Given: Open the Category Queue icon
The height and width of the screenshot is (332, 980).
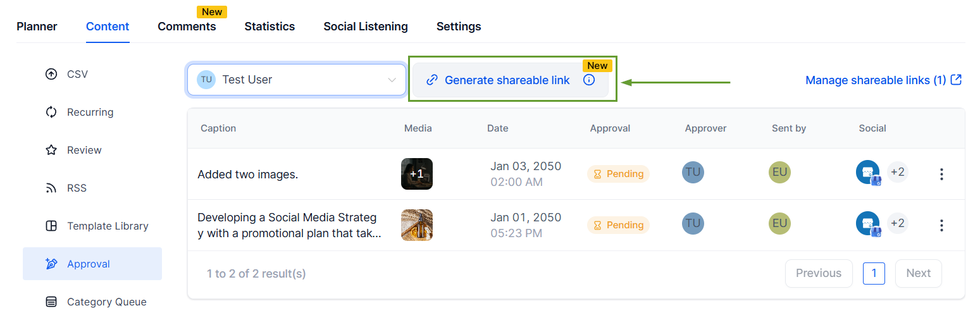Looking at the screenshot, I should pyautogui.click(x=51, y=302).
